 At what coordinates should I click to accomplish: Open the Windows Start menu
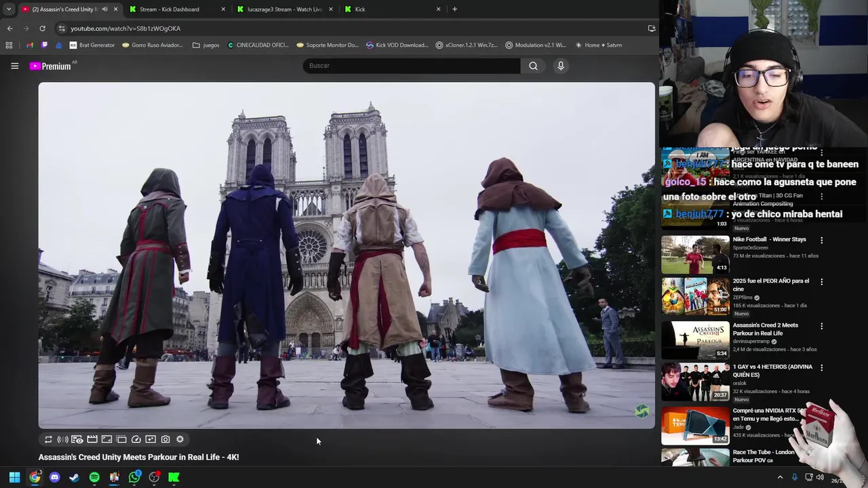(14, 477)
